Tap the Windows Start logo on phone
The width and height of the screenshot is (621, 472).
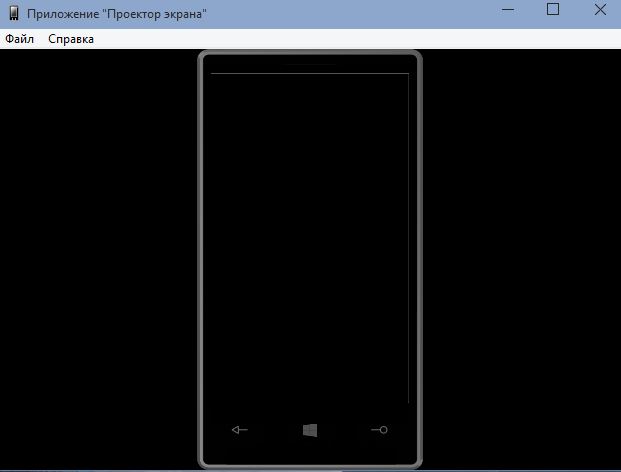tap(310, 430)
